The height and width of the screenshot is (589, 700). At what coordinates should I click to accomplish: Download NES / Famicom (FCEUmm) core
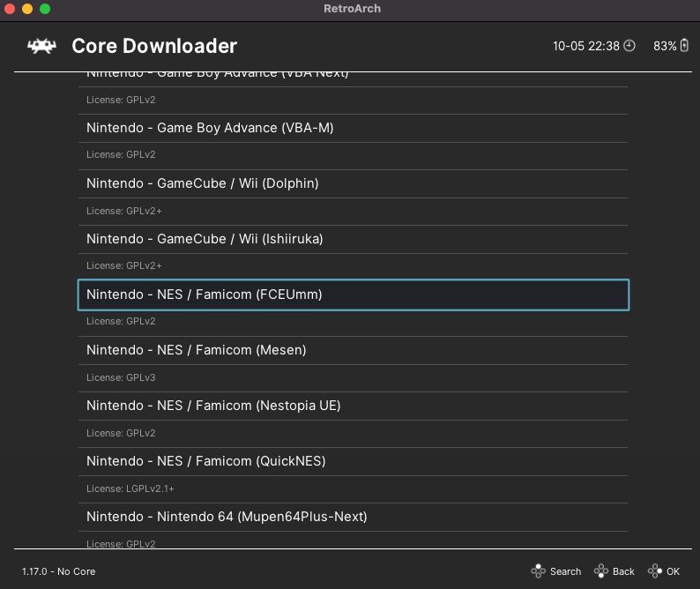coord(354,294)
